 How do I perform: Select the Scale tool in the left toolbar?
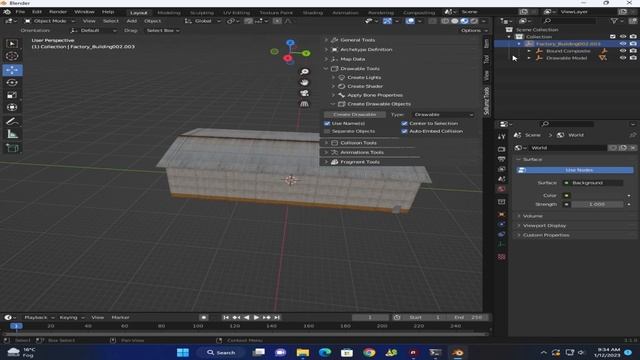coord(12,95)
